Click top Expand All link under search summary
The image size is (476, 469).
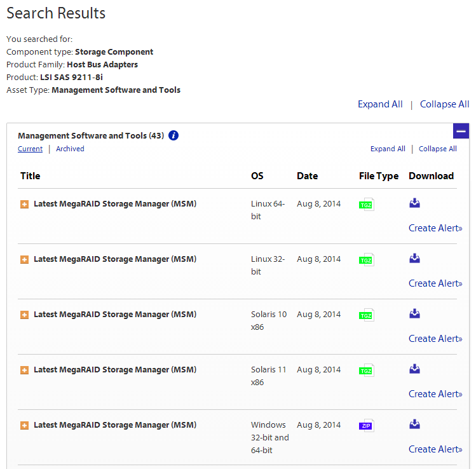pyautogui.click(x=380, y=104)
